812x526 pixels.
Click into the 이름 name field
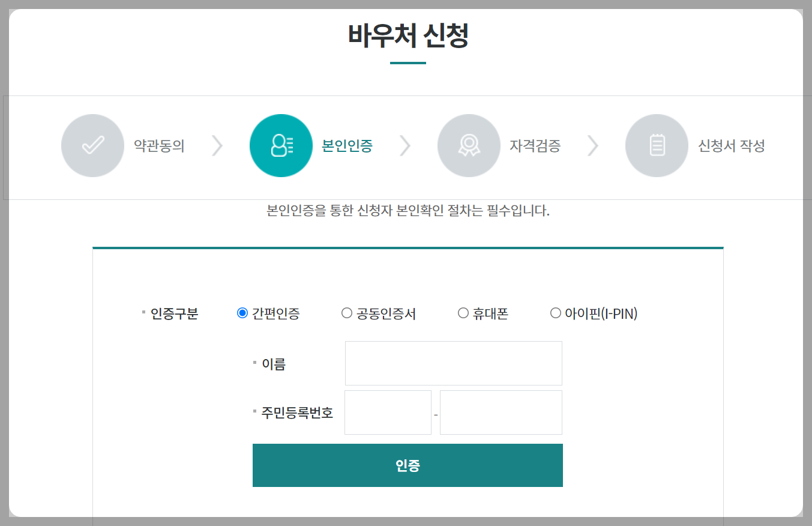click(x=453, y=363)
